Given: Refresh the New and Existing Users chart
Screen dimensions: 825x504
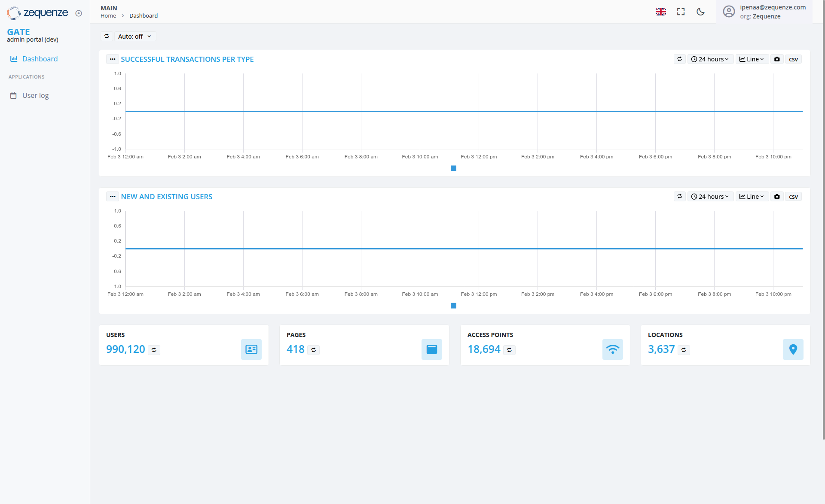Looking at the screenshot, I should (x=680, y=197).
